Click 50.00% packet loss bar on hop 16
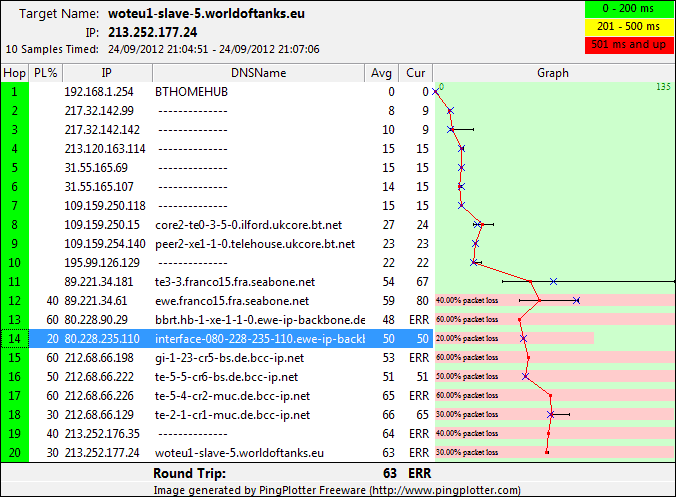This screenshot has height=497, width=676. tap(554, 376)
